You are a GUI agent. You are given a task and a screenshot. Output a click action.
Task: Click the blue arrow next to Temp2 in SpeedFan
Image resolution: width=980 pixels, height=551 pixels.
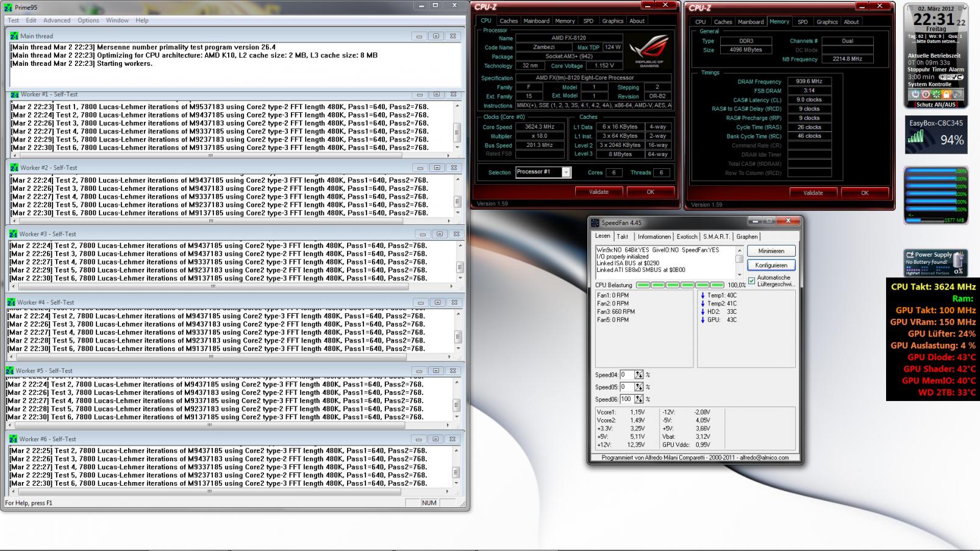[x=703, y=304]
